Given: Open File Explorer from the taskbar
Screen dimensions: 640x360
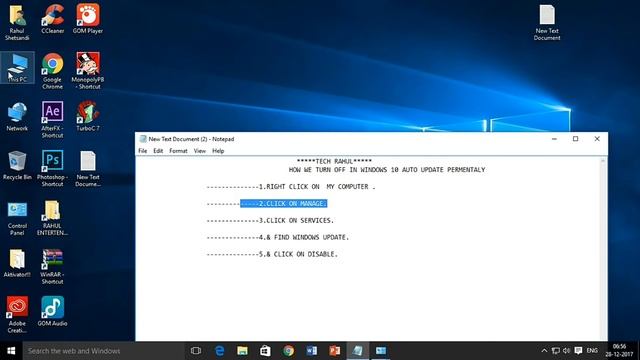Looking at the screenshot, I should point(242,351).
